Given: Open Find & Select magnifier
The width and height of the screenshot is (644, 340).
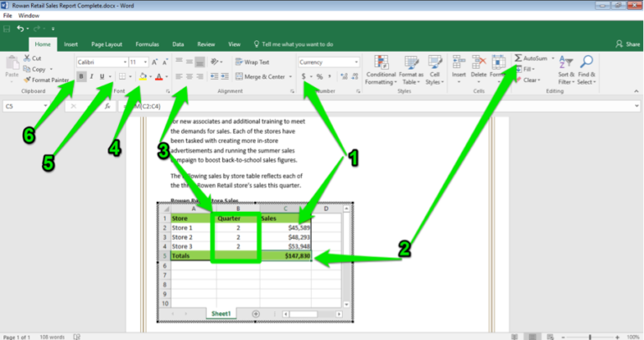Looking at the screenshot, I should tap(586, 70).
